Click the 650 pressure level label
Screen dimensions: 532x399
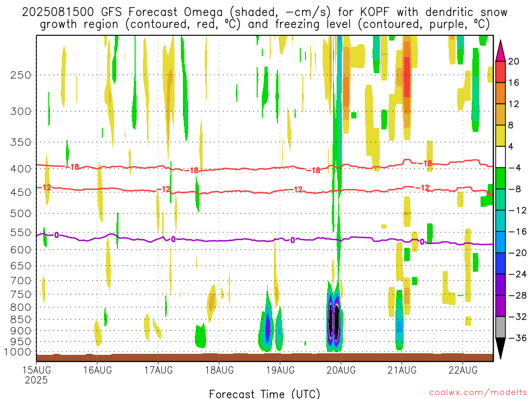pos(21,265)
